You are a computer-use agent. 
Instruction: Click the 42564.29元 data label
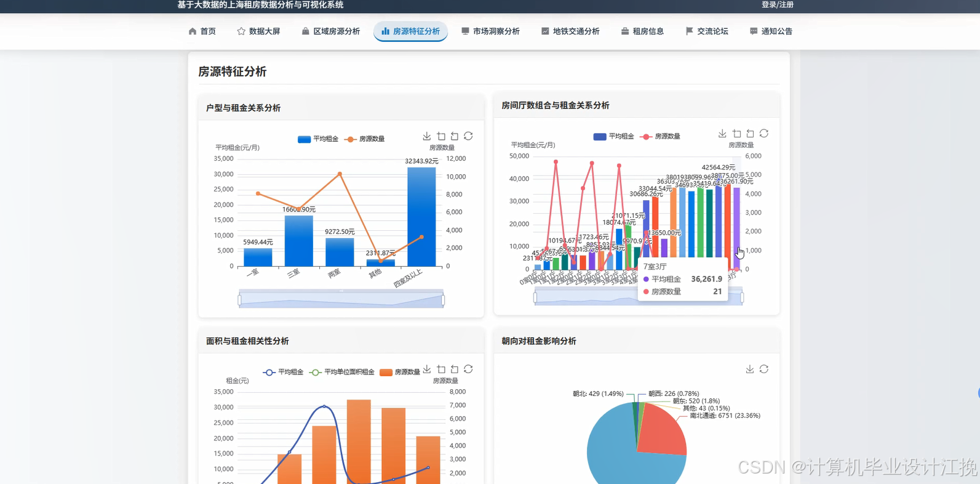[719, 167]
